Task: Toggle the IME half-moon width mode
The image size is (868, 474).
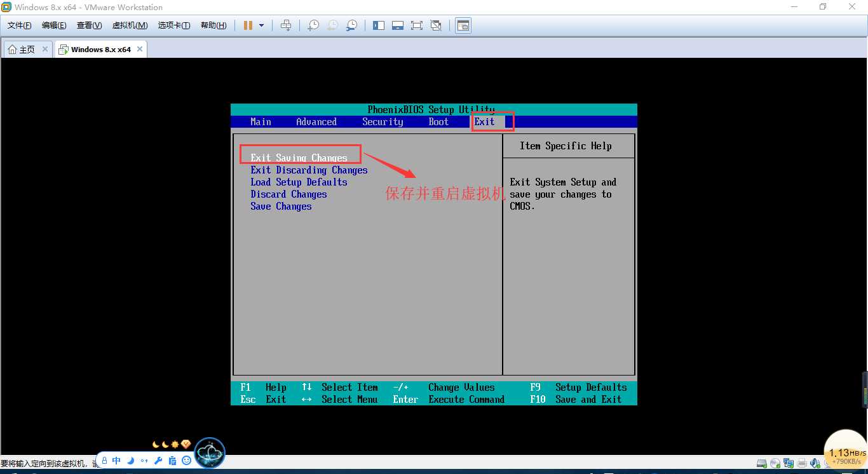Action: tap(131, 460)
